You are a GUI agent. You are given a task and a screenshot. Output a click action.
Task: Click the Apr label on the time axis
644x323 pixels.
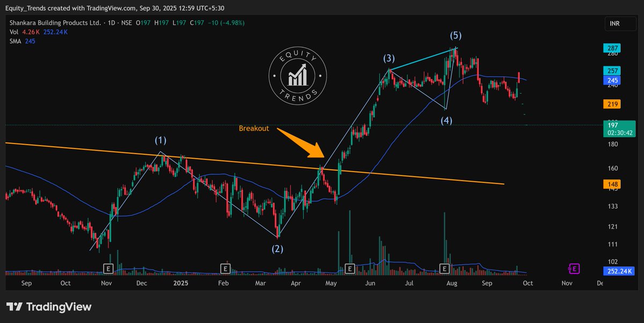coord(296,282)
